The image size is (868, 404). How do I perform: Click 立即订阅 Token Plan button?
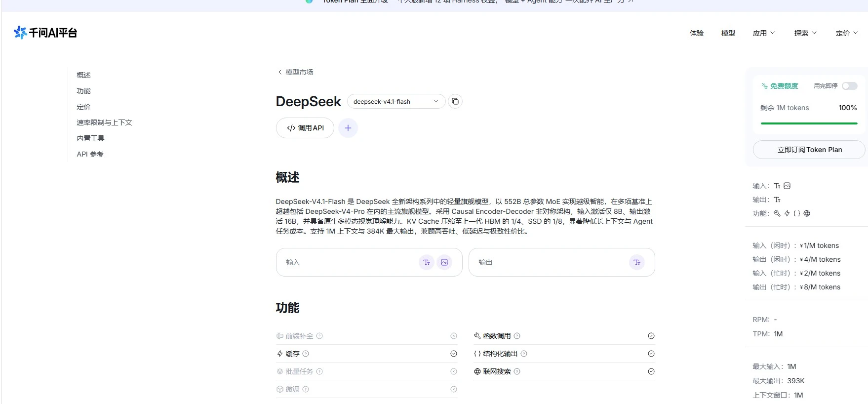809,150
